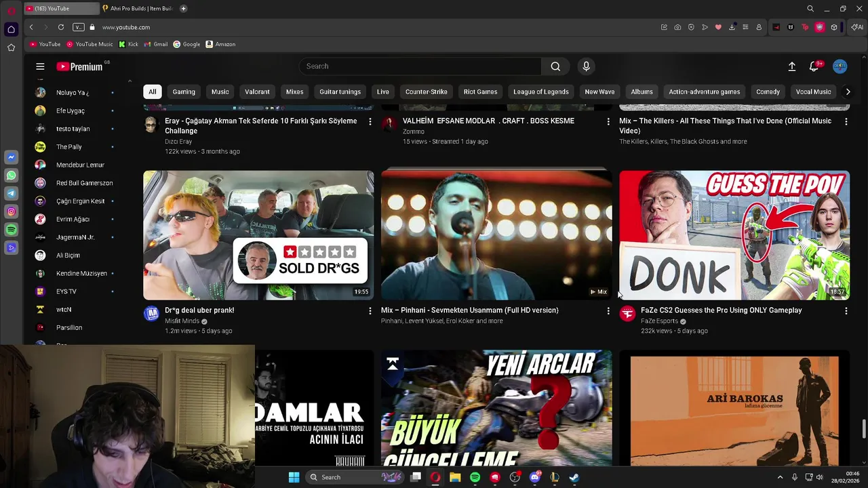Open Spotify from the Windows taskbar
The image size is (868, 488).
(475, 477)
